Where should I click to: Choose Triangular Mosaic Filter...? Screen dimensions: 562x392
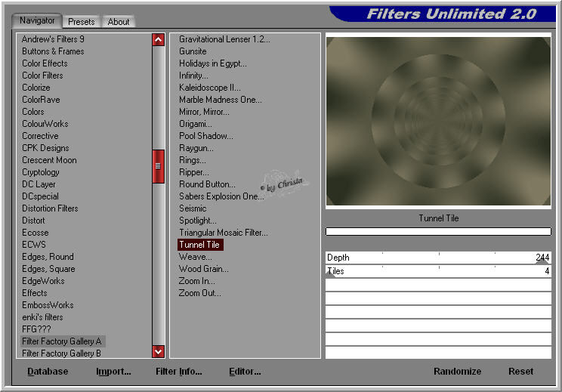click(224, 233)
